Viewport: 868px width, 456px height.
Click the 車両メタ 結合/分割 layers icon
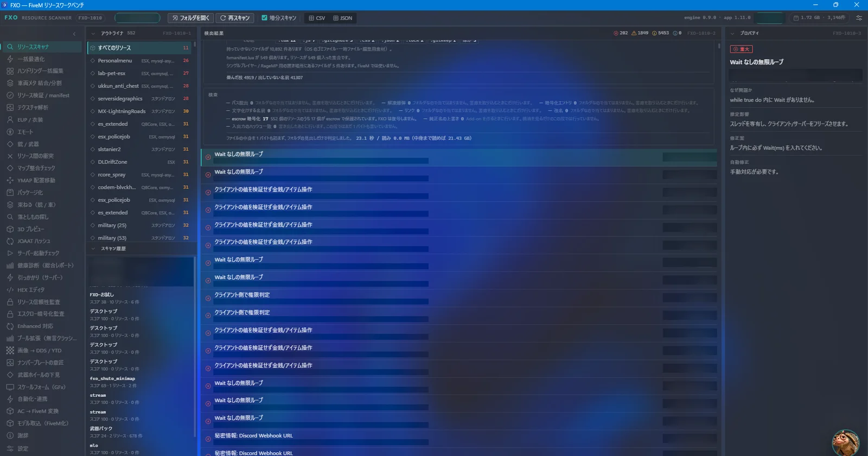tap(10, 83)
